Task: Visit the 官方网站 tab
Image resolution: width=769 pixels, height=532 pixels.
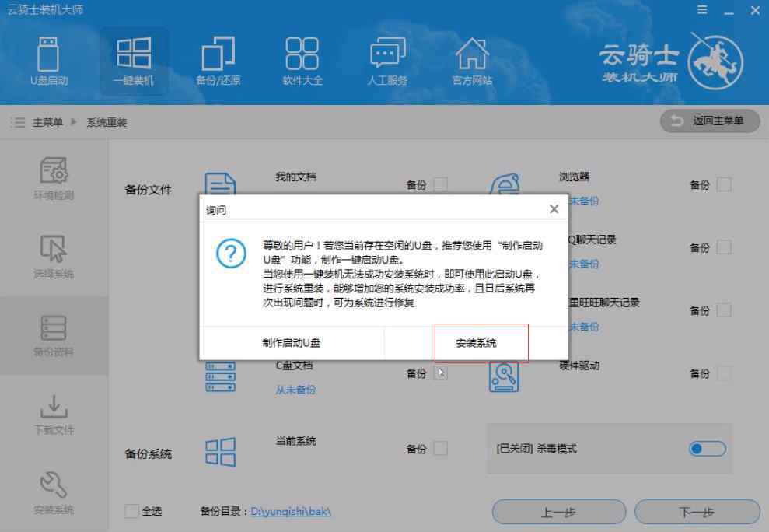Action: (472, 61)
